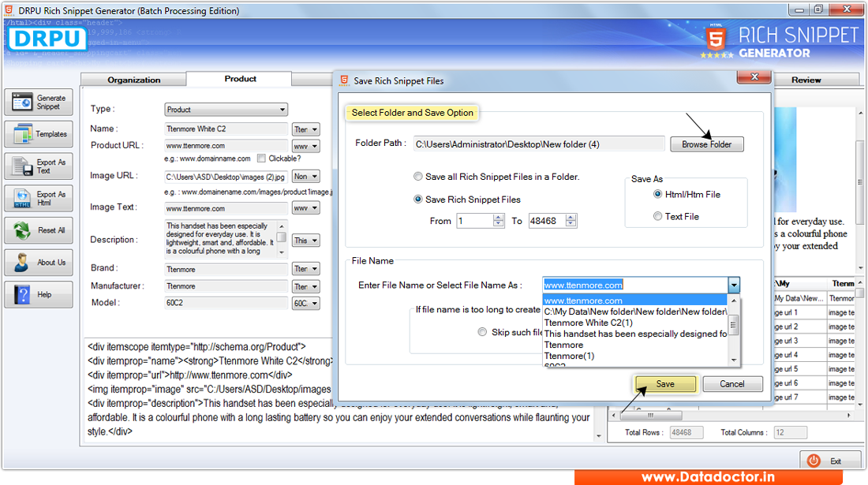Collapse the file name combo box arrow
This screenshot has height=485, width=868.
(734, 285)
